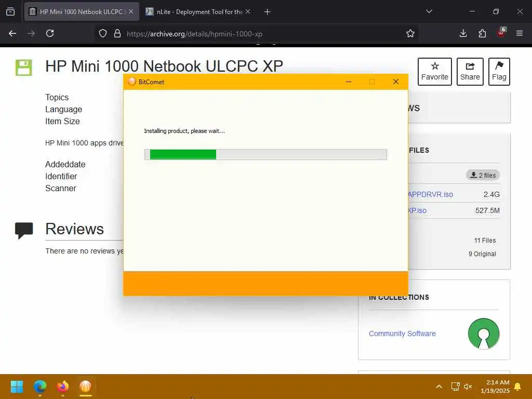Click the BitComet installer progress bar
This screenshot has height=399, width=532.
(265, 154)
